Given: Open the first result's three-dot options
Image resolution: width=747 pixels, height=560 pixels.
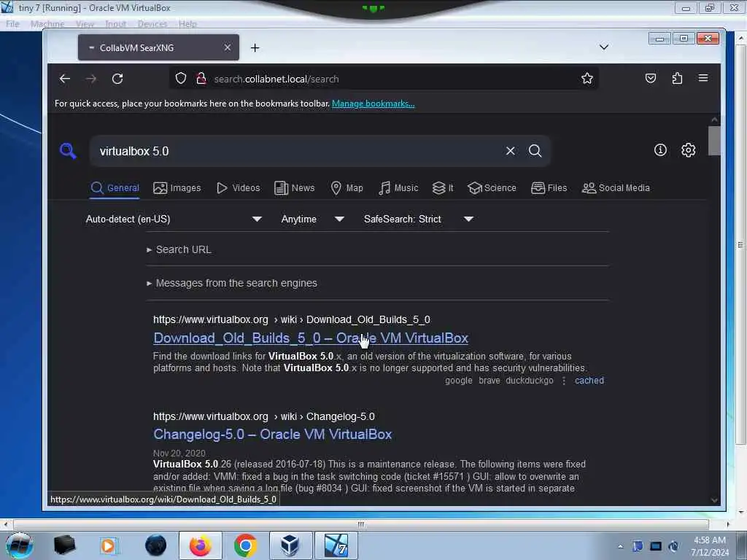Looking at the screenshot, I should 564,381.
